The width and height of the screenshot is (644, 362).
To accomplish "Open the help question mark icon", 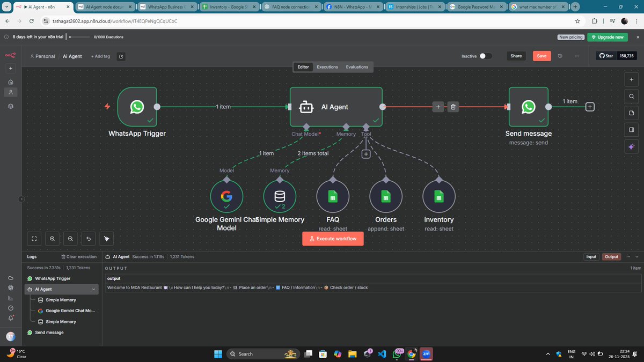I will 11,308.
